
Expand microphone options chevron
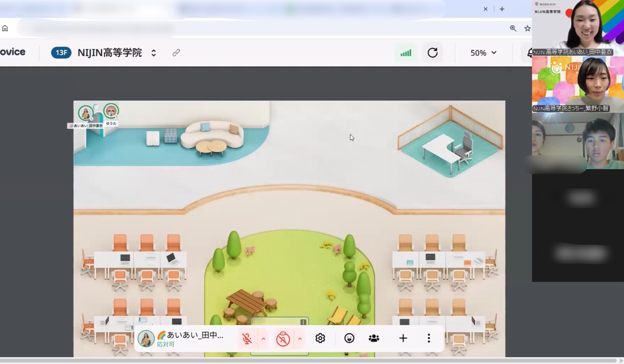tap(263, 338)
